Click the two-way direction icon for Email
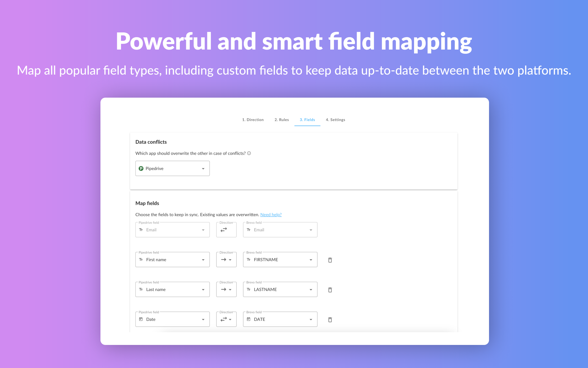 (224, 230)
